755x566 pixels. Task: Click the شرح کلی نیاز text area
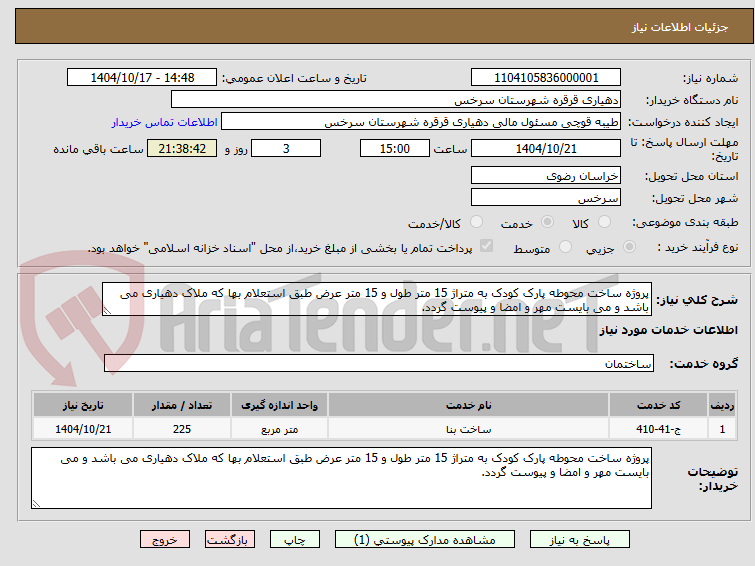(x=377, y=300)
